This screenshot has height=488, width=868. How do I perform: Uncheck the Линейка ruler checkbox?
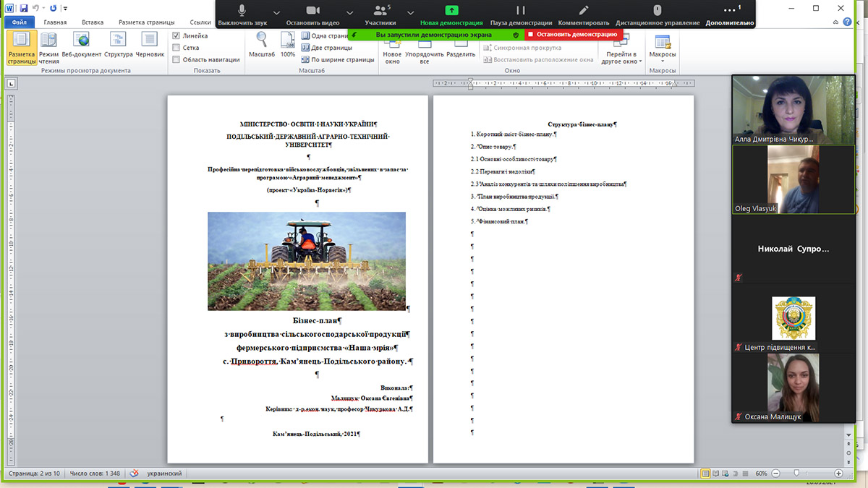point(176,35)
